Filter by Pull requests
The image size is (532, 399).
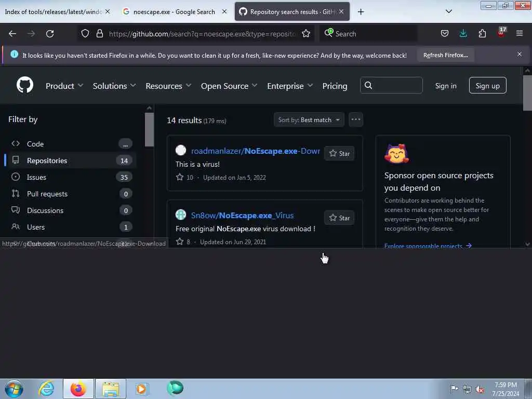[71, 194]
